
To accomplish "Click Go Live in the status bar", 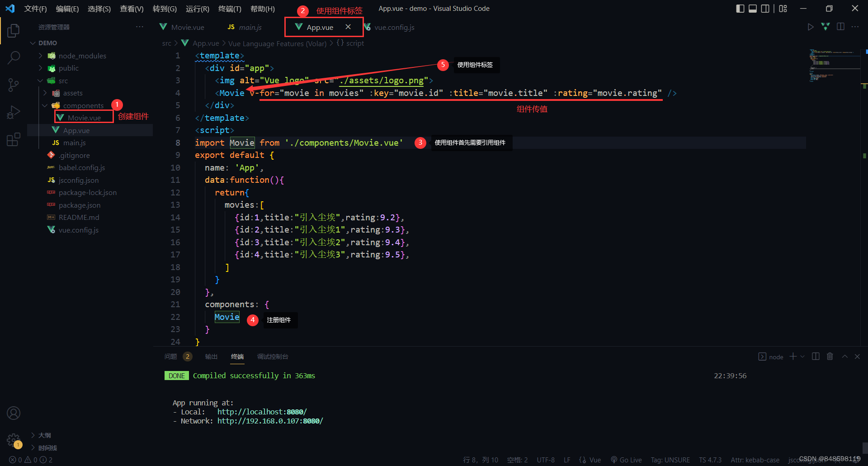I will pyautogui.click(x=626, y=460).
